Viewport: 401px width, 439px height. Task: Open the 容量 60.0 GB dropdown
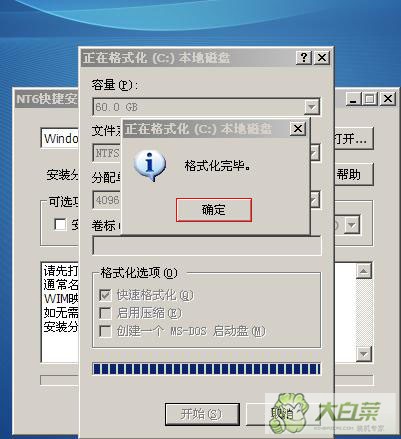tap(312, 107)
